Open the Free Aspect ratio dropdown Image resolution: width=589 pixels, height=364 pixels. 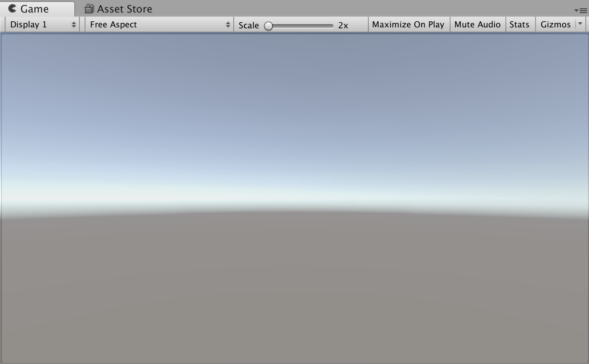pos(158,24)
